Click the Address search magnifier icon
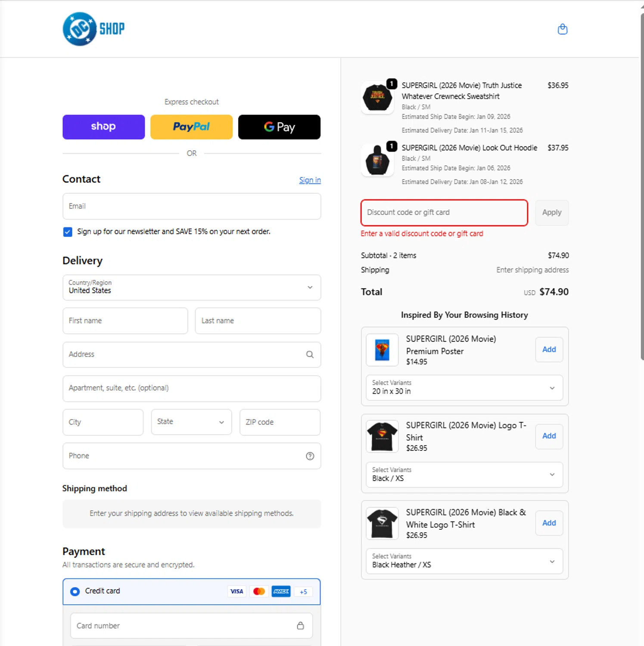The width and height of the screenshot is (644, 646). 310,354
